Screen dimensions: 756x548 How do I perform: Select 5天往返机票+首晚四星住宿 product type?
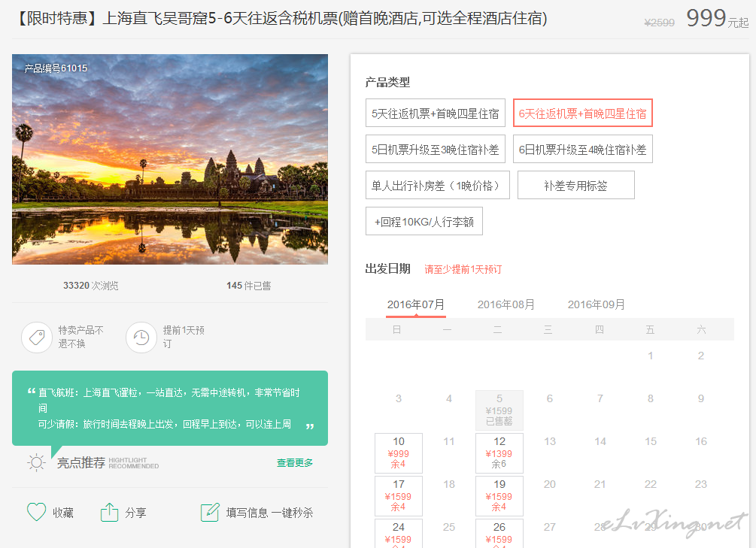pos(436,114)
